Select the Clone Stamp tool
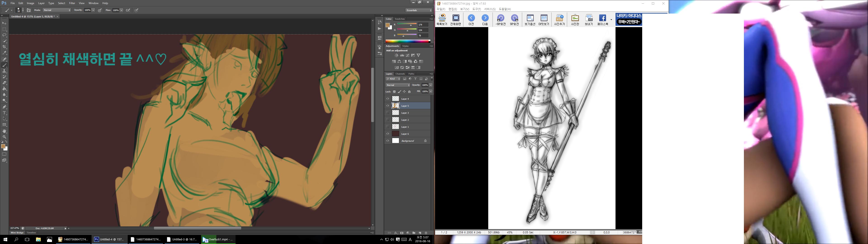The width and height of the screenshot is (868, 244). [4, 71]
